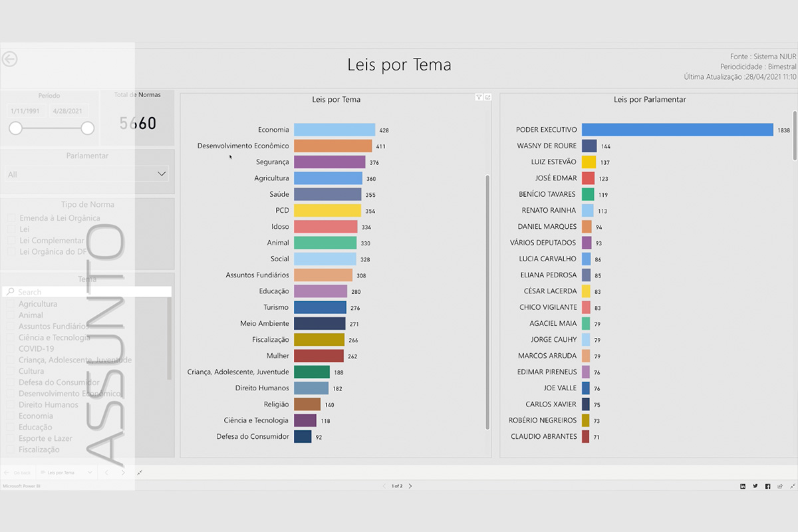Share report on LinkedIn
This screenshot has height=532, width=798.
point(743,486)
